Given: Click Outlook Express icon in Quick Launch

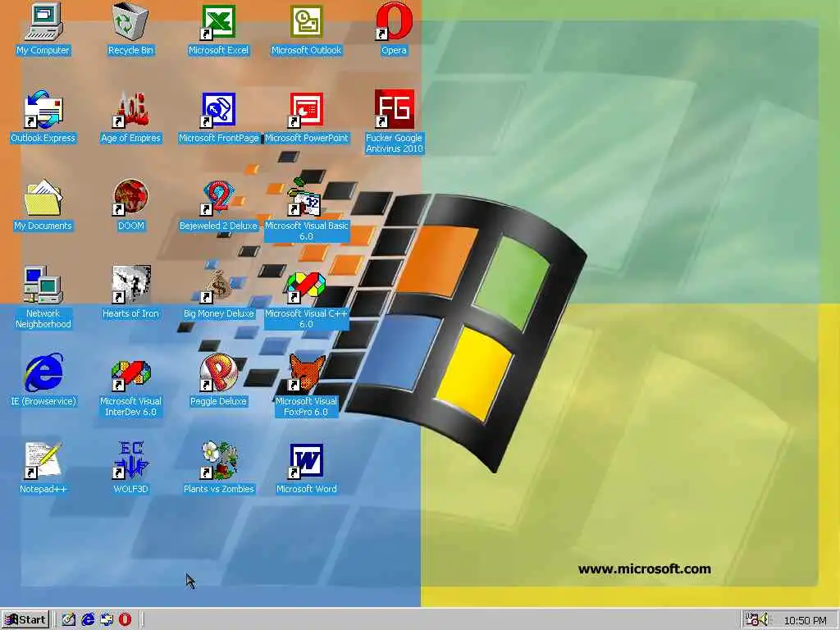Looking at the screenshot, I should tap(107, 620).
